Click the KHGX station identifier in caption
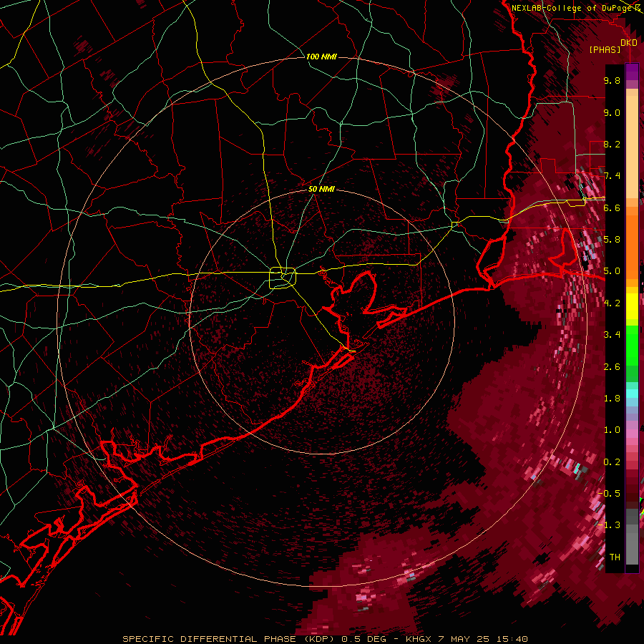644x644 pixels. (x=420, y=639)
